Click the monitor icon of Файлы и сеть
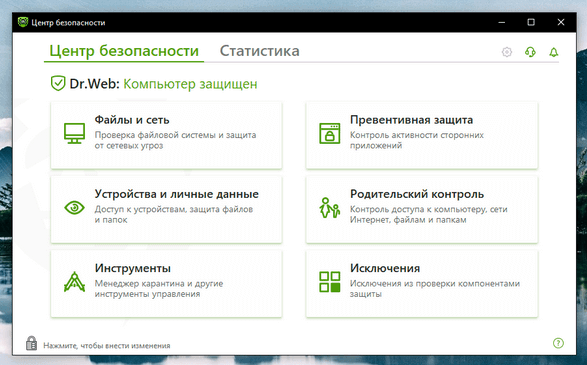 tap(74, 133)
